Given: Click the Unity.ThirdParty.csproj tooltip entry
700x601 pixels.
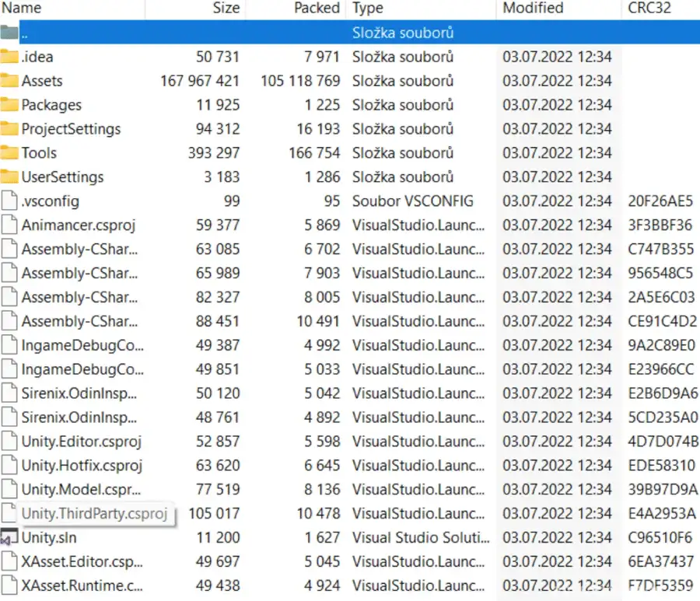Looking at the screenshot, I should pos(93,514).
